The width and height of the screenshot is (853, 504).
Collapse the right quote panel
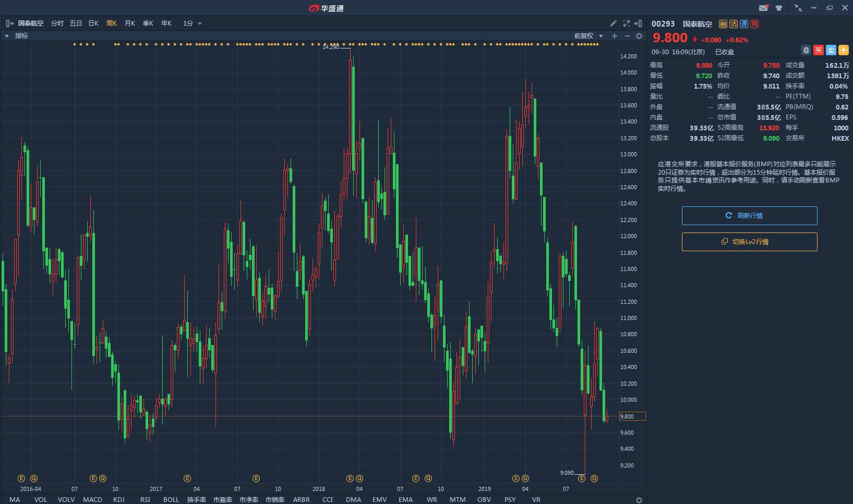tap(638, 23)
